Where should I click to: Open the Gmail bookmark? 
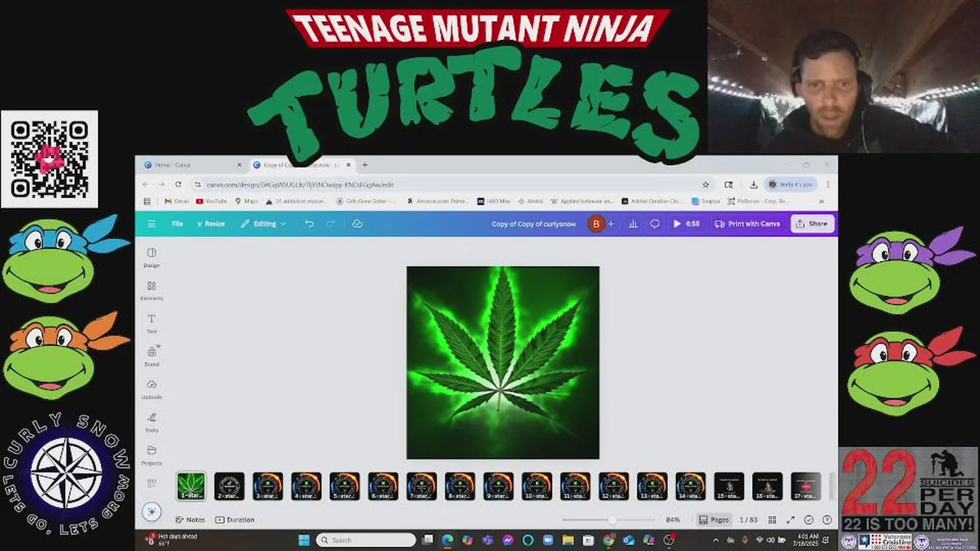tap(176, 201)
